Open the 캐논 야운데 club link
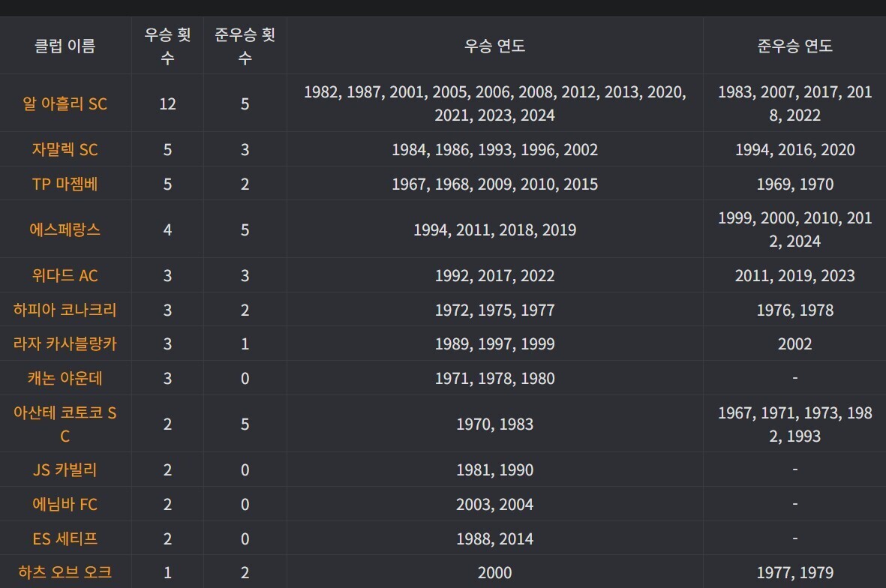The image size is (886, 588). (x=65, y=379)
